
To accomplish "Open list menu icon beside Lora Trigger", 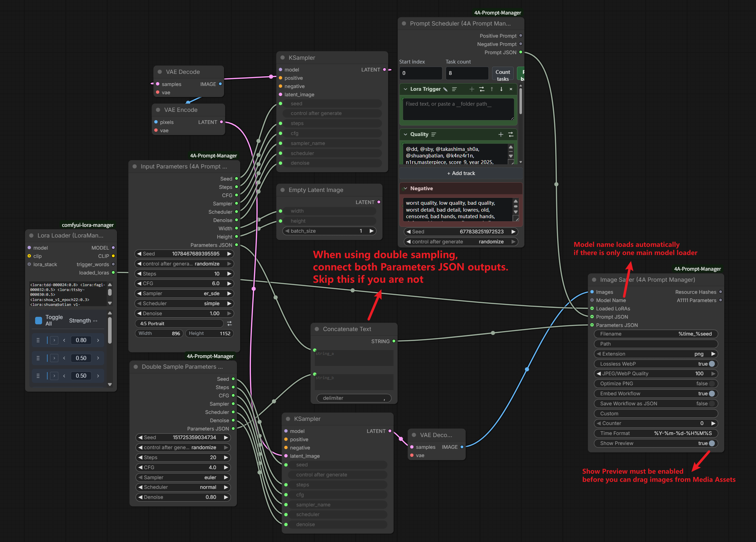I will tap(454, 89).
